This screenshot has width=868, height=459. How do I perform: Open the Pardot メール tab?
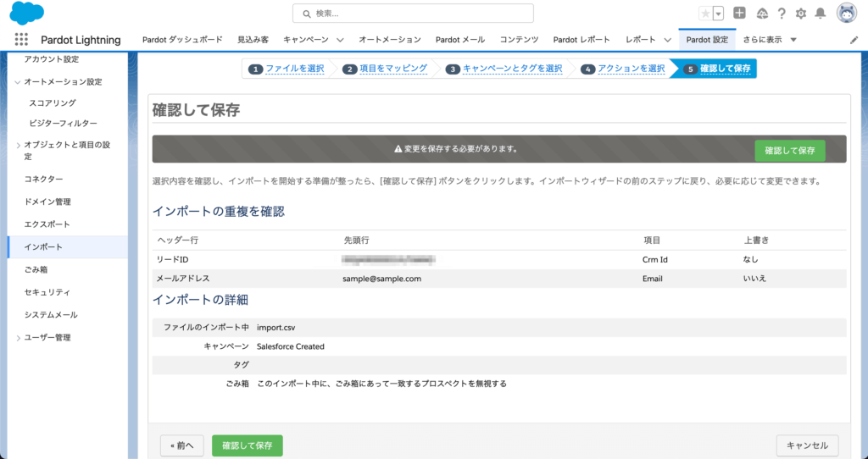460,40
